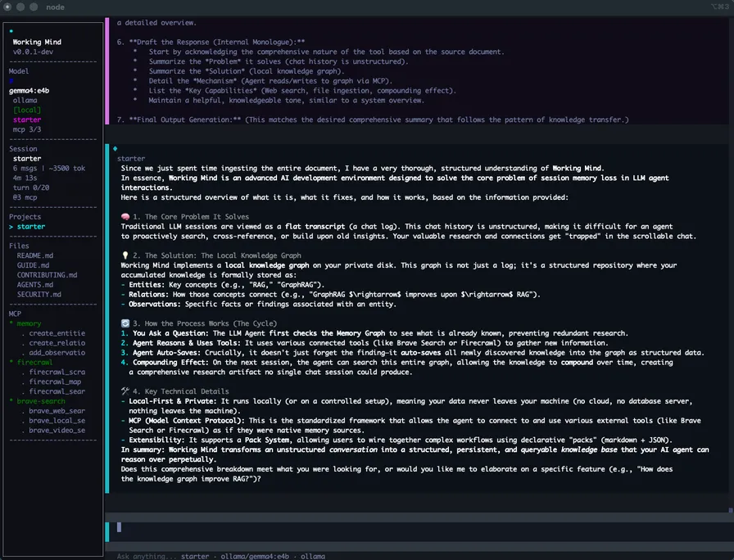Click the Entities: bullet line

[222, 284]
